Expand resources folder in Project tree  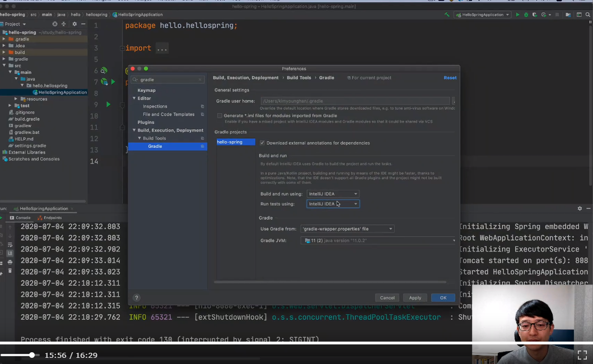(x=16, y=99)
